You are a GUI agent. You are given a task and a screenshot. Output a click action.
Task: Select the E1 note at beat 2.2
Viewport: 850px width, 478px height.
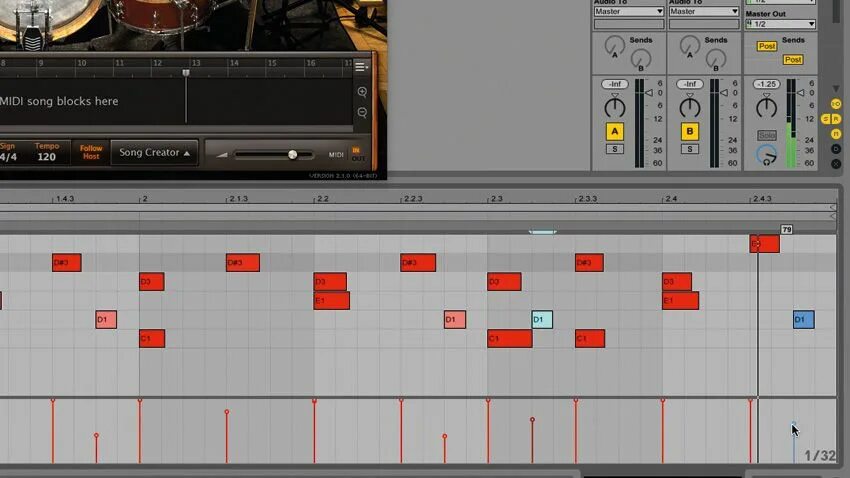point(331,301)
